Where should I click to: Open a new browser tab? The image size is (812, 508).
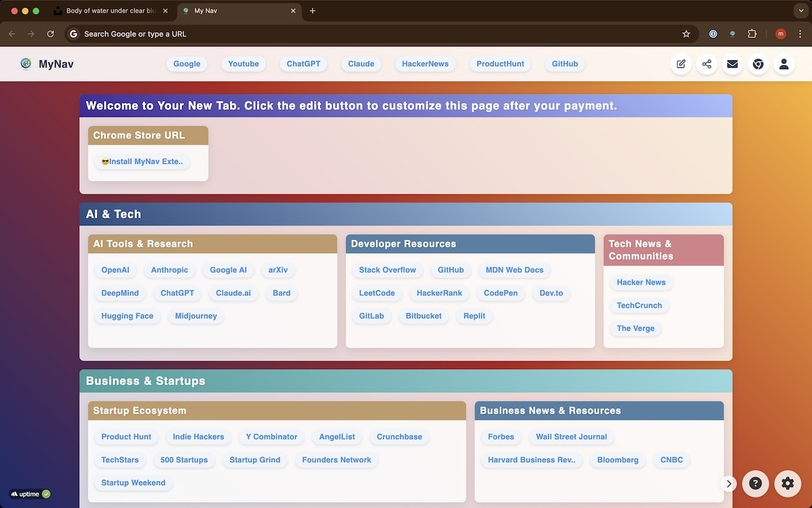pos(313,11)
